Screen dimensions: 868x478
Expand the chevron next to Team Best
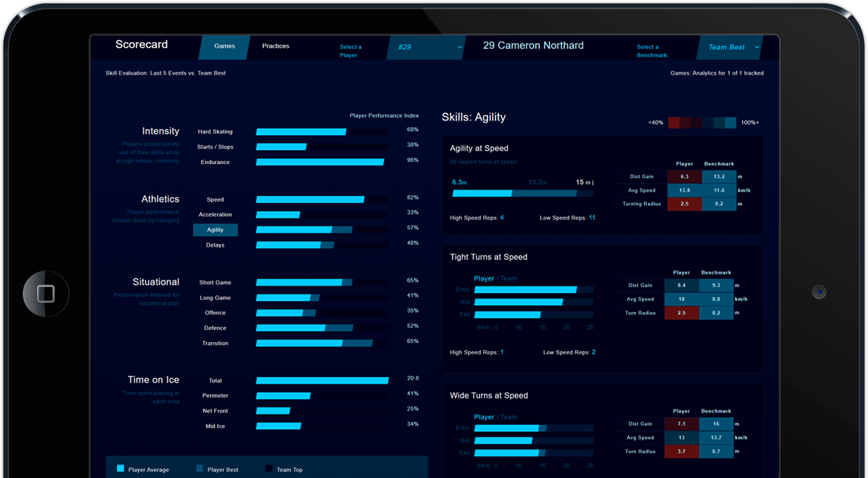(x=758, y=47)
